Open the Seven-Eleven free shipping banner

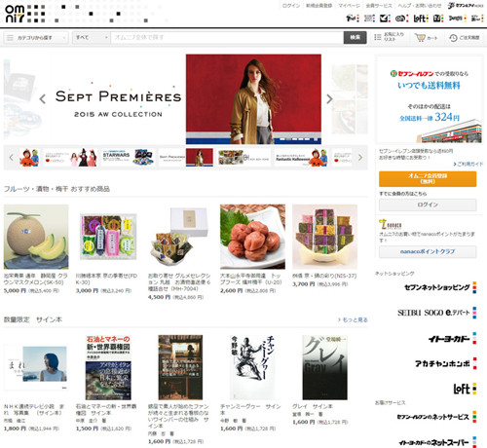(x=430, y=99)
